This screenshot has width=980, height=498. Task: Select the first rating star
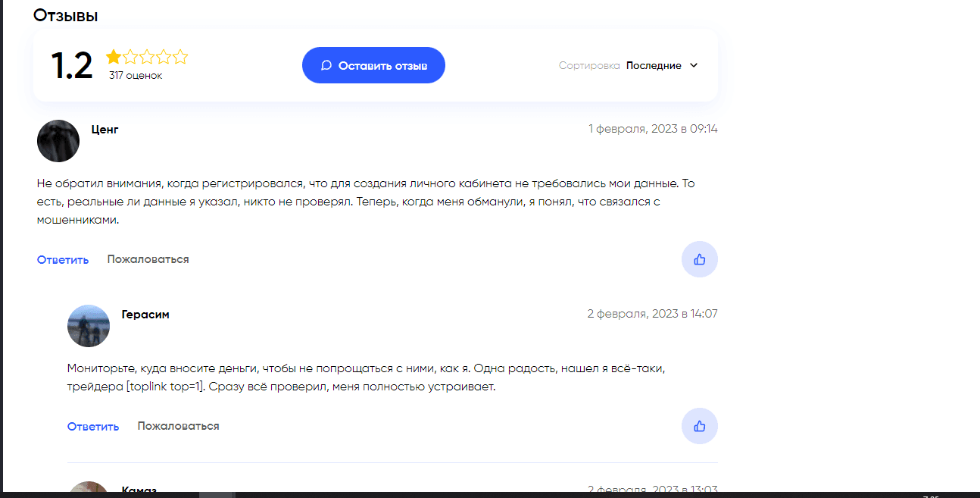114,55
